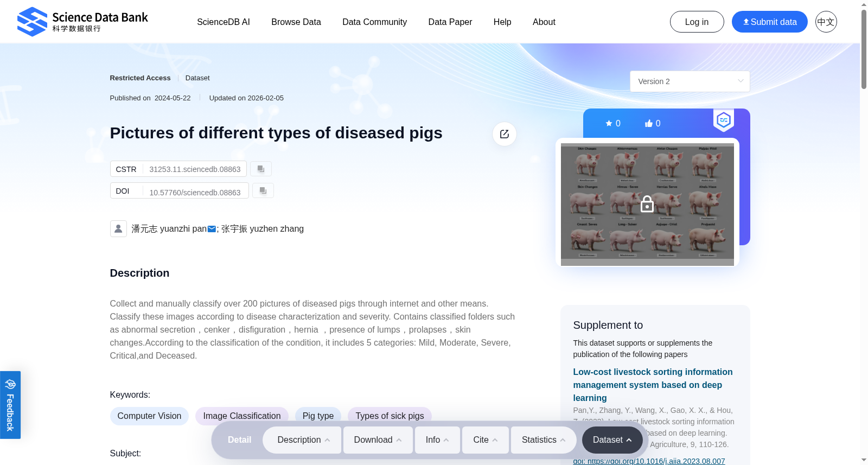
Task: Click the DOI value 10.57760/sciencedb.08863
Action: click(195, 192)
